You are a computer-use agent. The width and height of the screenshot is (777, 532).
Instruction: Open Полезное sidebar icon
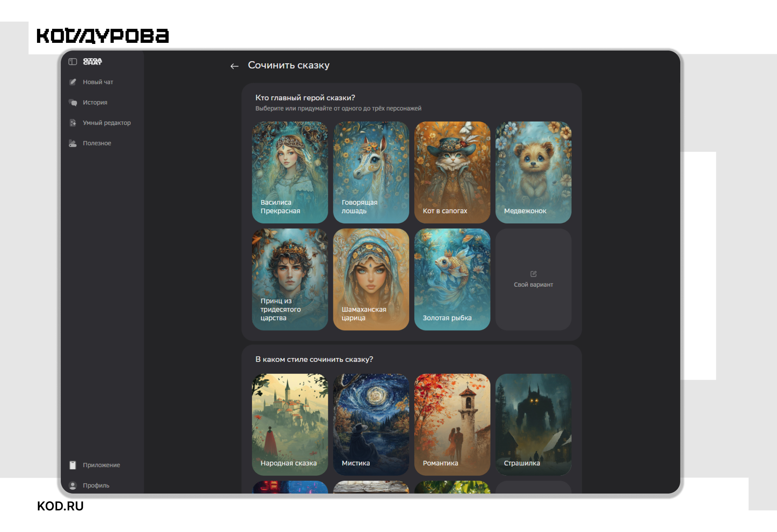pos(73,143)
